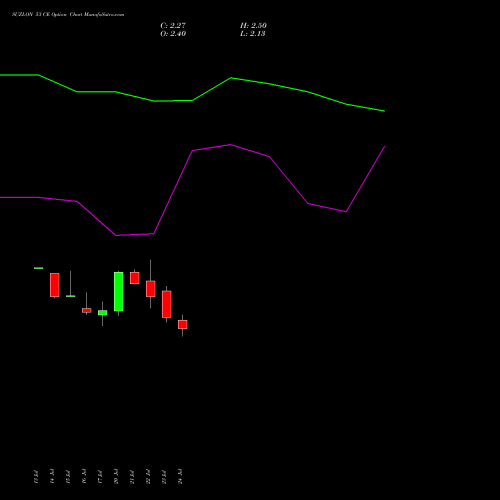Viewport: 500px width, 500px height.
Task: Click the 21 Jul date axis label
Action: point(132,476)
